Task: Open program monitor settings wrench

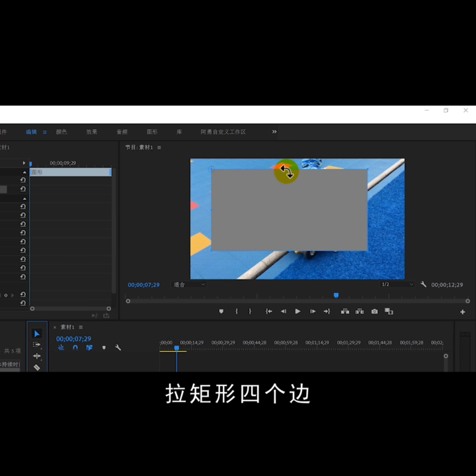Action: coord(423,285)
